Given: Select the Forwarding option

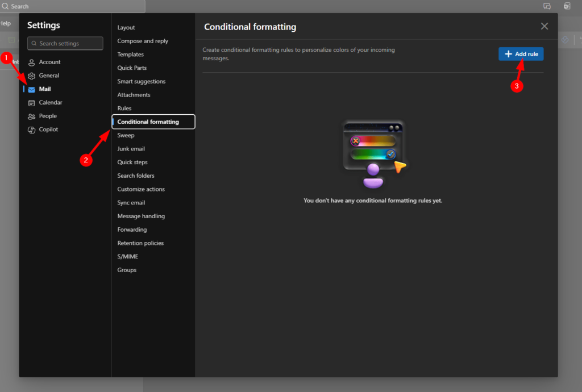Looking at the screenshot, I should (x=132, y=230).
